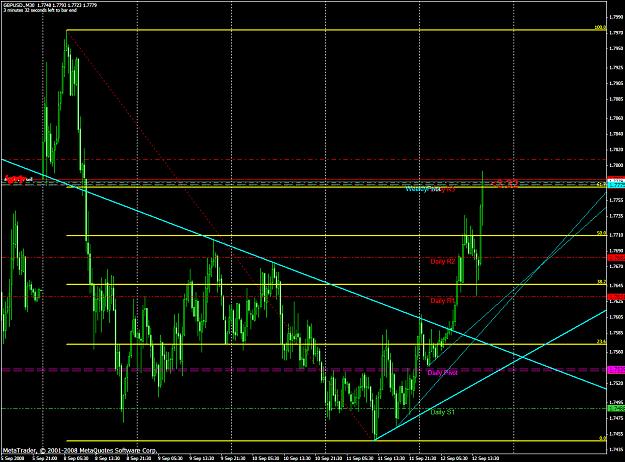Viewport: 625px width, 462px height.
Task: Click the Fibonacci 38.2 level label
Action: pos(601,282)
